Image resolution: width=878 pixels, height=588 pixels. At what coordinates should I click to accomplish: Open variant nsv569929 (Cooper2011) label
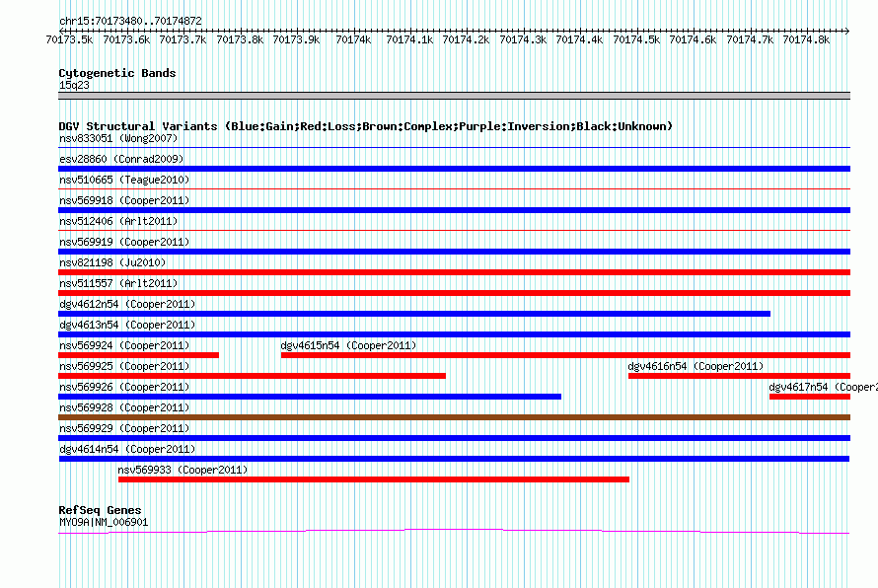pyautogui.click(x=124, y=428)
